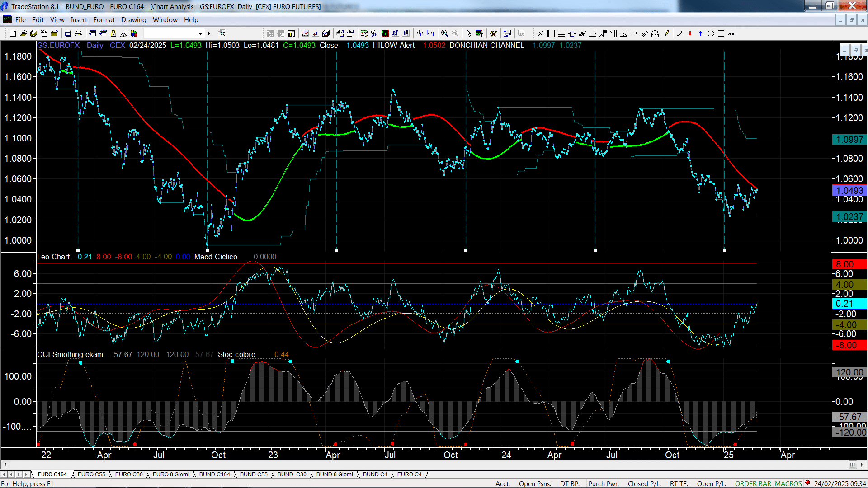Click the horizontal scrollbar left arrow

coord(5,465)
